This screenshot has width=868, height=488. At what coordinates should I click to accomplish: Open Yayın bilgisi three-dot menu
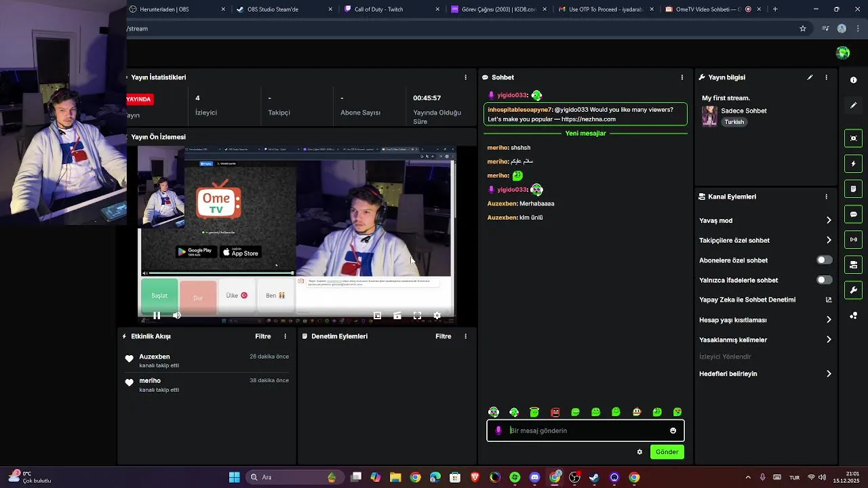(x=826, y=77)
